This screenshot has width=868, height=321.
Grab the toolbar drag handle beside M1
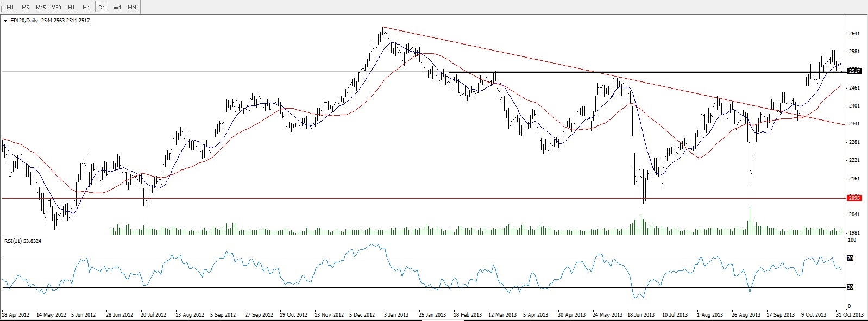click(x=2, y=7)
